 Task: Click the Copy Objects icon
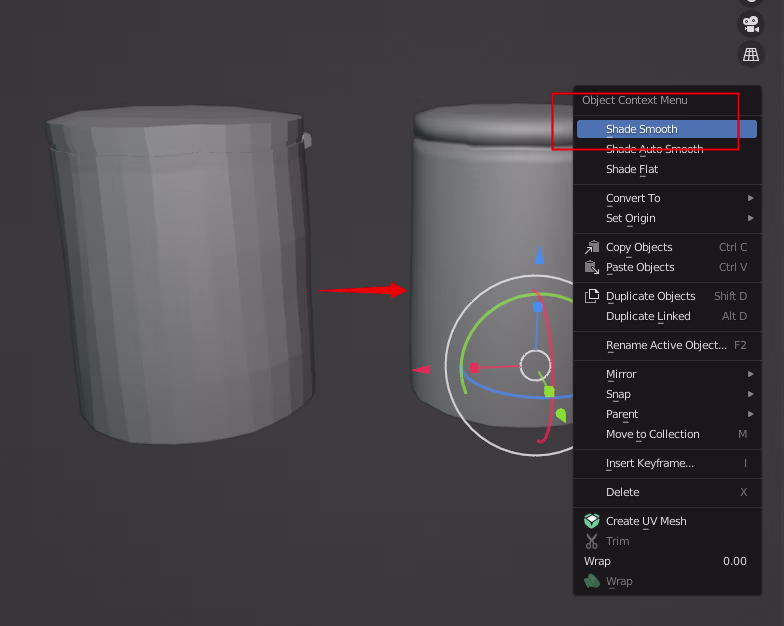point(592,247)
